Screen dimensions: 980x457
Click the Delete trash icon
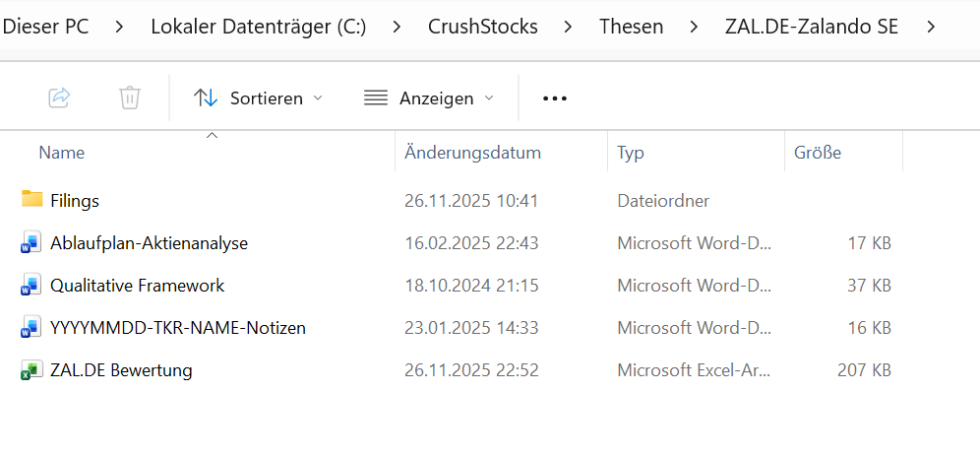[130, 98]
